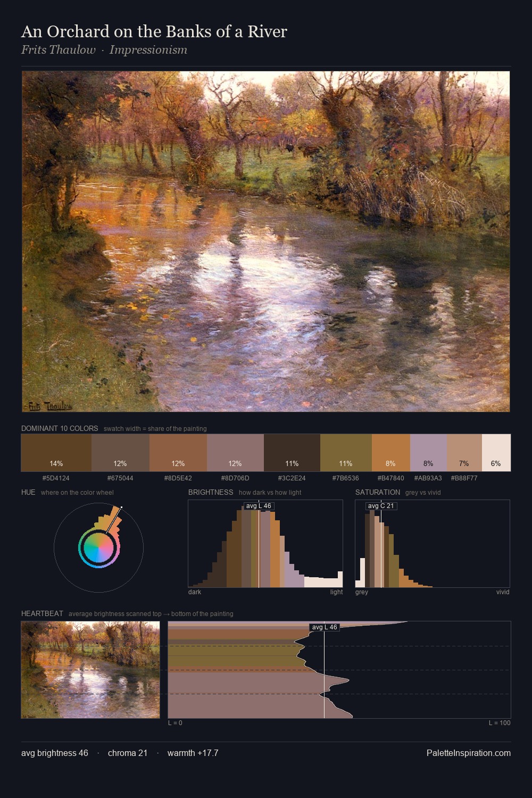Viewport: 532px width, 798px height.
Task: Select the #5D4124 dark brown swatch
Action: tap(56, 453)
